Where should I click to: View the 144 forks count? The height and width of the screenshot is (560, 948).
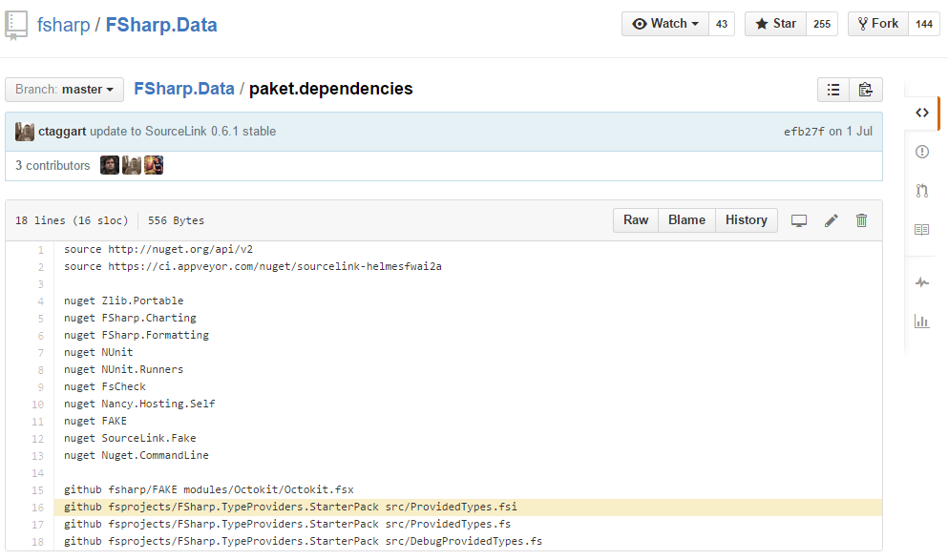click(x=924, y=24)
